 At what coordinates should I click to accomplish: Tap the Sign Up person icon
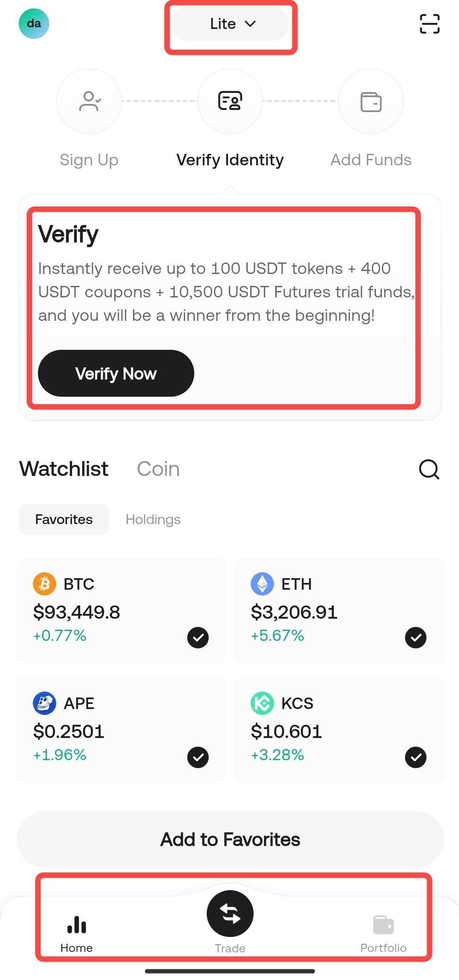click(89, 101)
